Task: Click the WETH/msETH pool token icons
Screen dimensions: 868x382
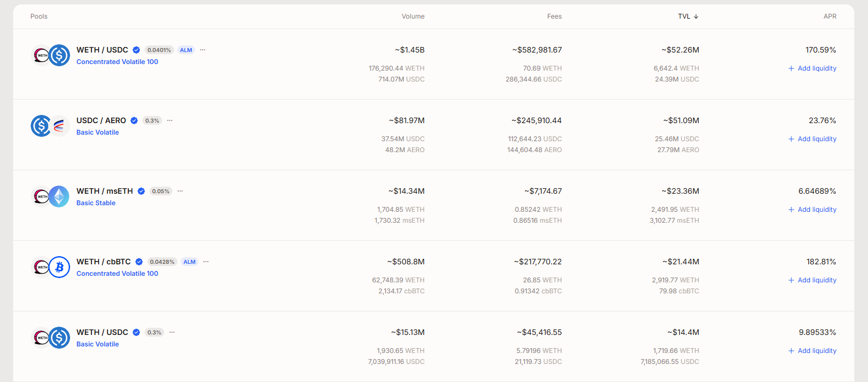Action: coord(50,196)
